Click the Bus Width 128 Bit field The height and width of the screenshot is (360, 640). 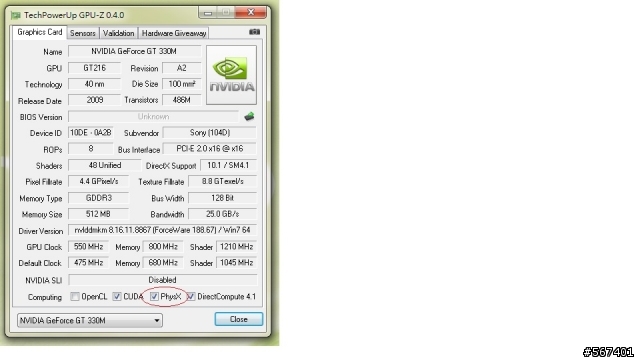click(x=222, y=198)
